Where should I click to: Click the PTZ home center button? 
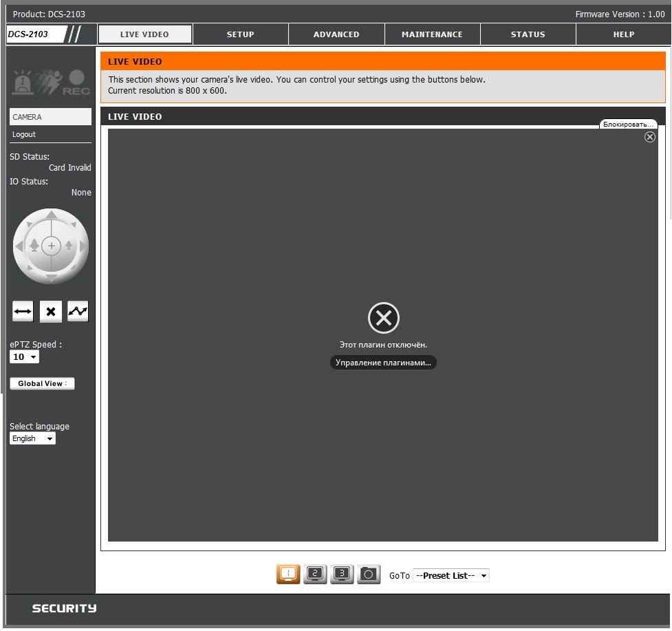click(x=51, y=246)
